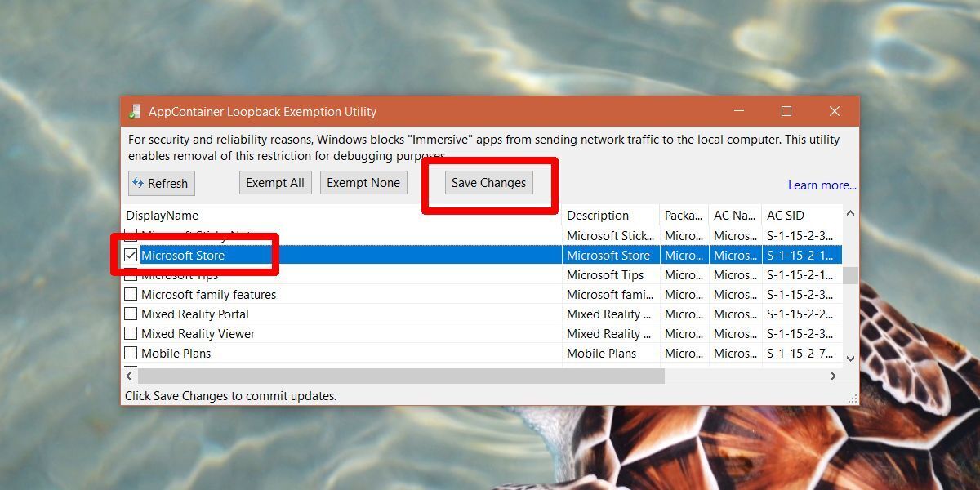Click the down arrow on the vertical scrollbar
The width and height of the screenshot is (980, 490).
click(x=850, y=359)
